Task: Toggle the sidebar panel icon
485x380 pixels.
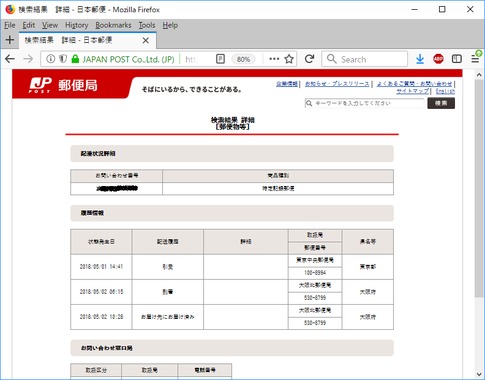Action: click(457, 59)
